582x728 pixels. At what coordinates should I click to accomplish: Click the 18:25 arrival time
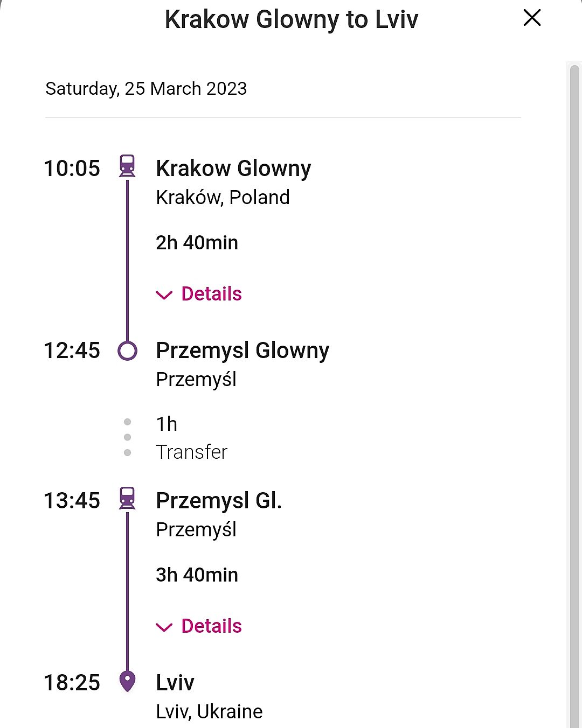(72, 683)
